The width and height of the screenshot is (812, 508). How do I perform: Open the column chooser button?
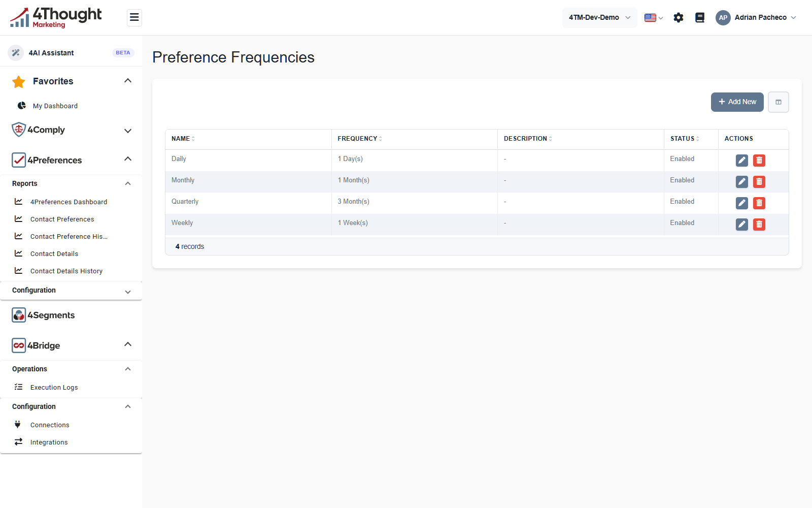pos(779,102)
